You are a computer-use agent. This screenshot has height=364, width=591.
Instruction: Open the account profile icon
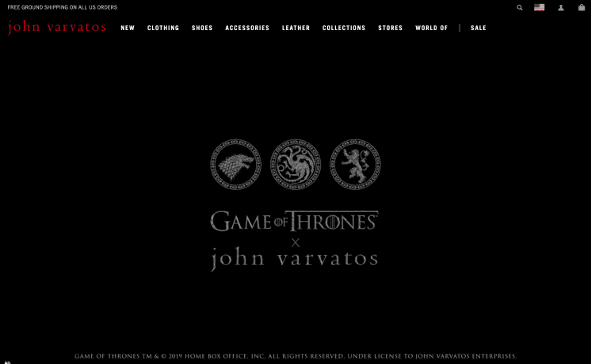coord(561,8)
